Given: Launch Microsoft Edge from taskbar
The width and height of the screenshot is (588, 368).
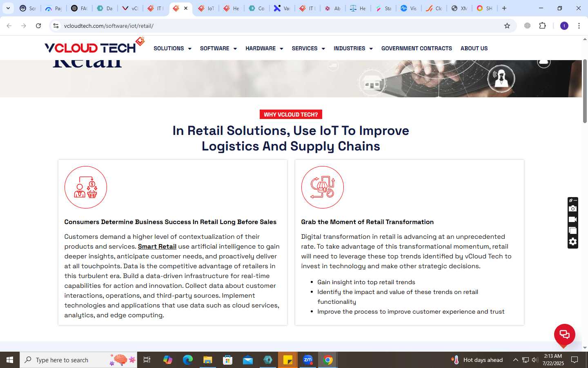Looking at the screenshot, I should (187, 360).
